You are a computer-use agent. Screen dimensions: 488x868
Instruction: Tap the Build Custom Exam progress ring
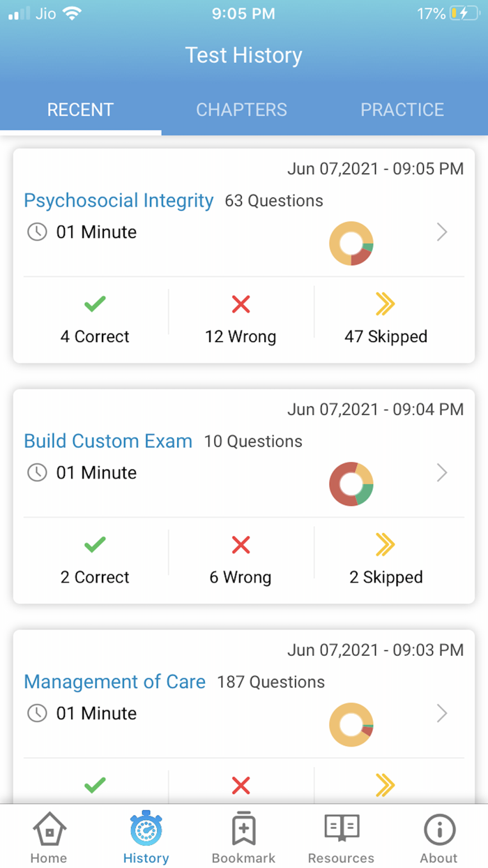[351, 484]
